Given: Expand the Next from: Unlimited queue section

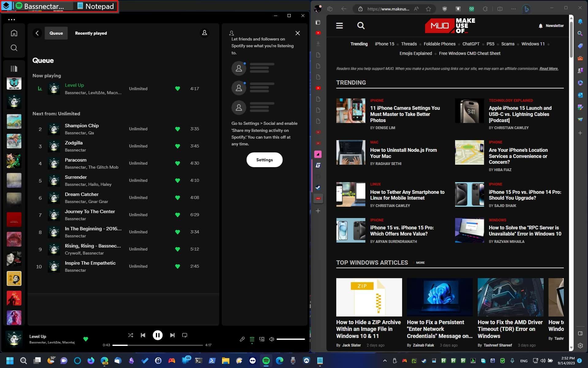Looking at the screenshot, I should (x=56, y=114).
